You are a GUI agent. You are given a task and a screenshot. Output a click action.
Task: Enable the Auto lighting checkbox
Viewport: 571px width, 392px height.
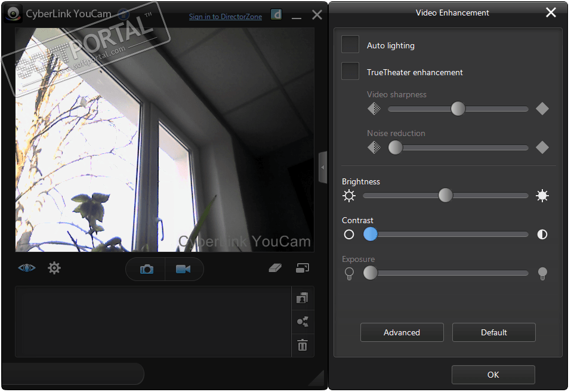coord(350,44)
